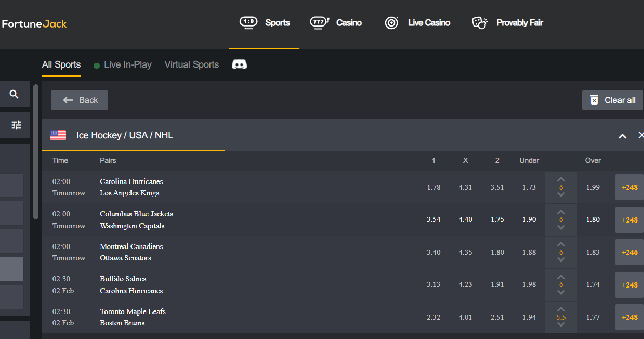Click the sidebar search magnifier icon
This screenshot has width=644, height=339.
tap(14, 94)
